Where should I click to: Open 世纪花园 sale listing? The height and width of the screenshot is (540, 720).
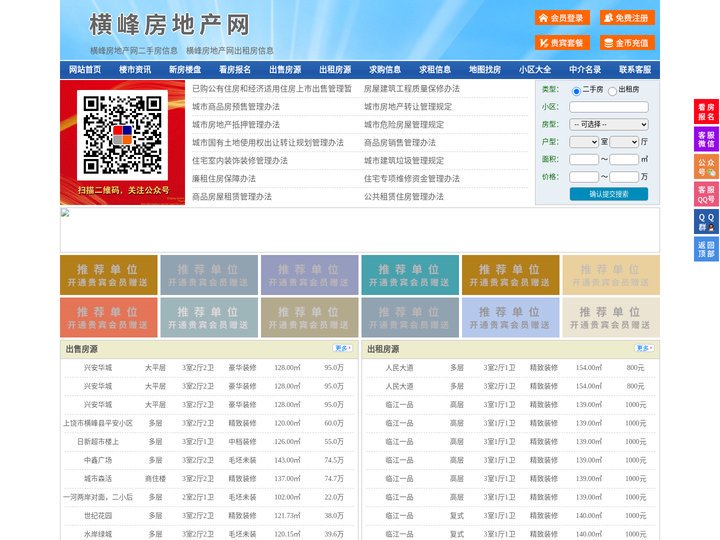pyautogui.click(x=98, y=516)
